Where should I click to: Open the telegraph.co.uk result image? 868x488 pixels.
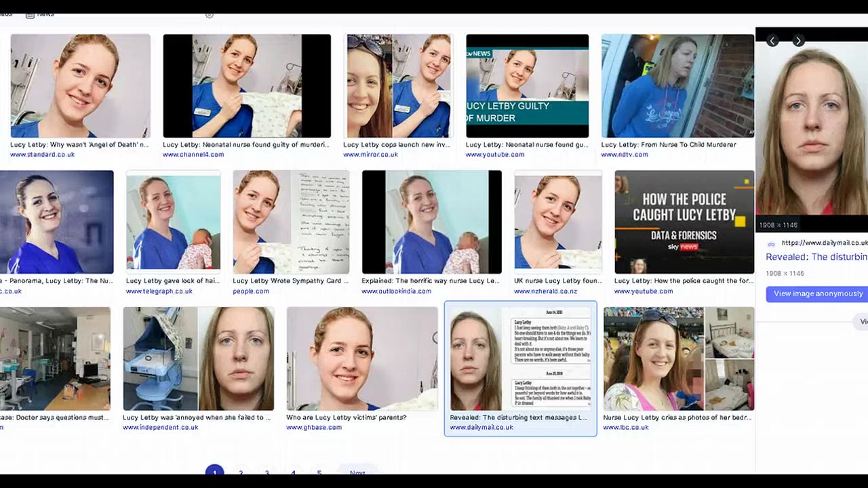tap(173, 222)
